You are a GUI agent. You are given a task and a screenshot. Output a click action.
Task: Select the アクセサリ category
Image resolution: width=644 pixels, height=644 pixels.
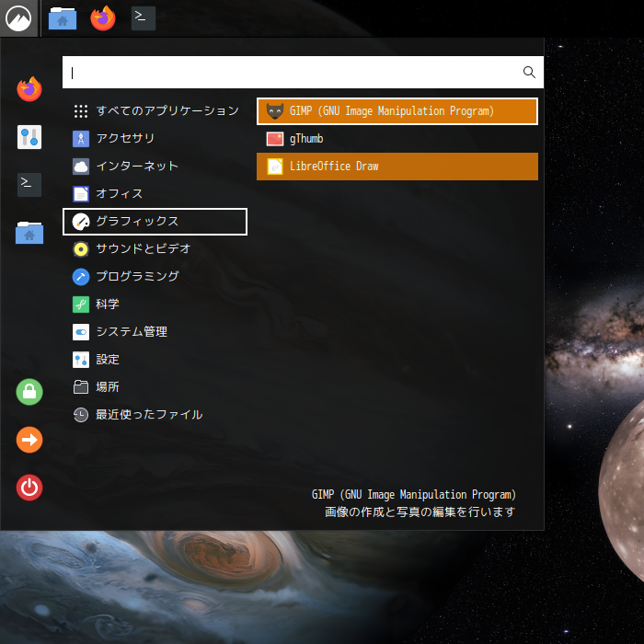click(155, 138)
